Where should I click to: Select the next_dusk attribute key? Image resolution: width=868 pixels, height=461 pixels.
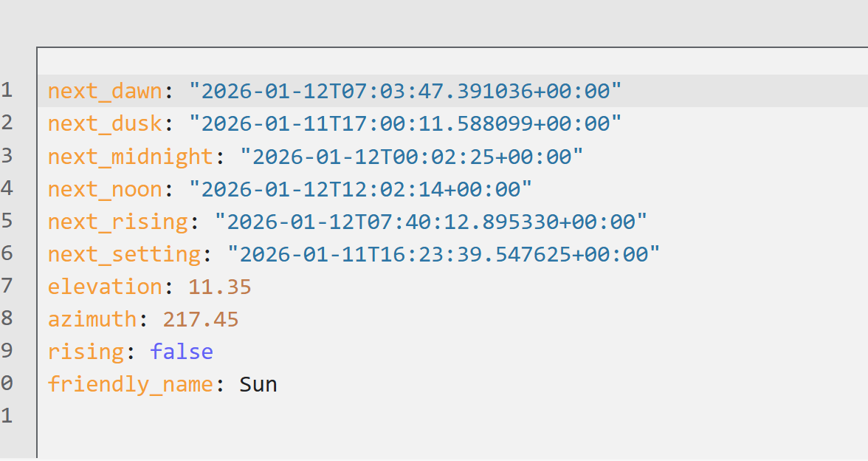click(x=105, y=124)
